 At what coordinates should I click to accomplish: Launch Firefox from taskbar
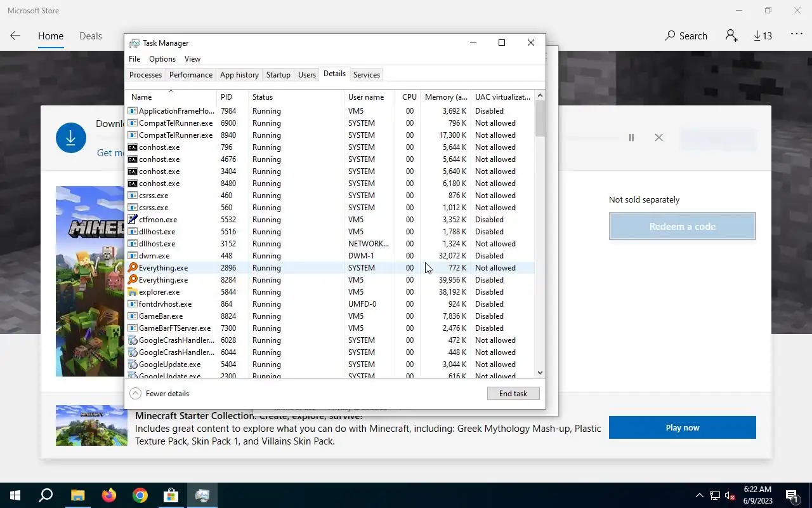point(108,495)
